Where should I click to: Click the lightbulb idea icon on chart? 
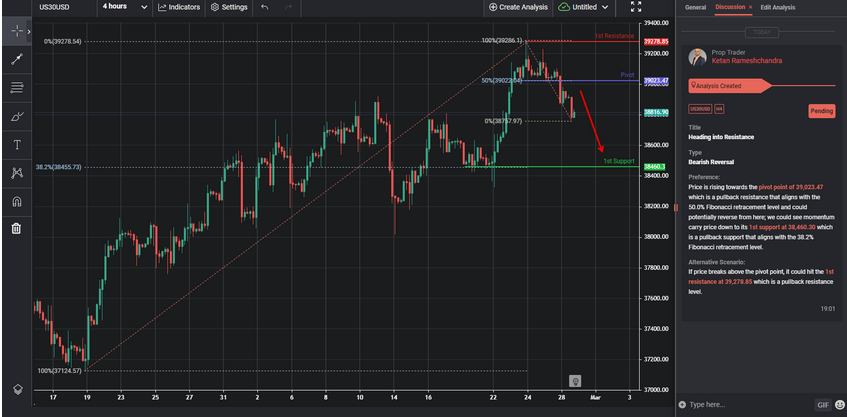576,381
